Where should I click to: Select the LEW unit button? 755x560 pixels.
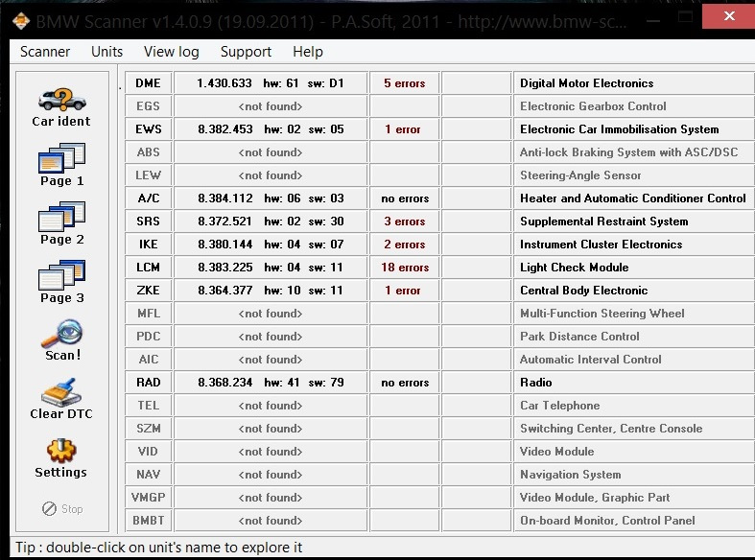click(149, 175)
